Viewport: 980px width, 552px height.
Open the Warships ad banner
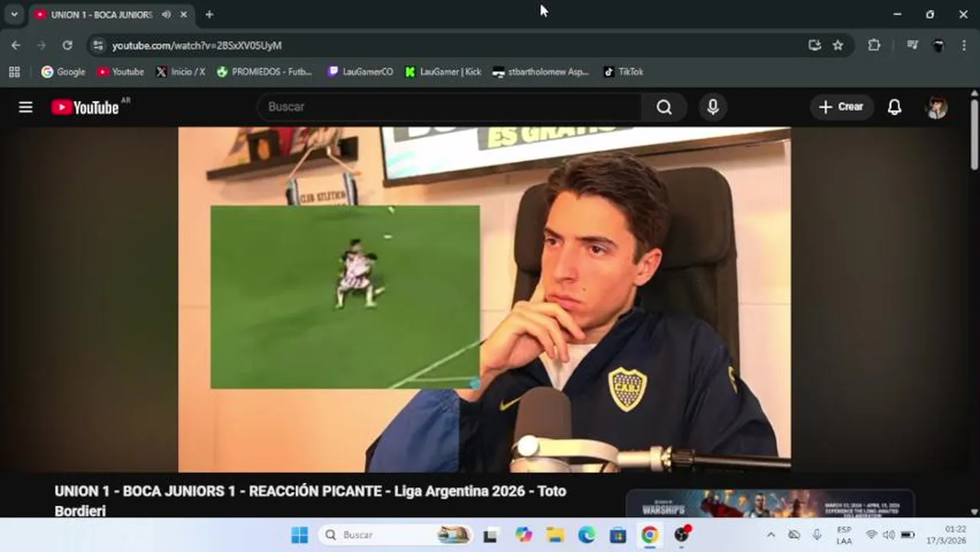[x=770, y=504]
